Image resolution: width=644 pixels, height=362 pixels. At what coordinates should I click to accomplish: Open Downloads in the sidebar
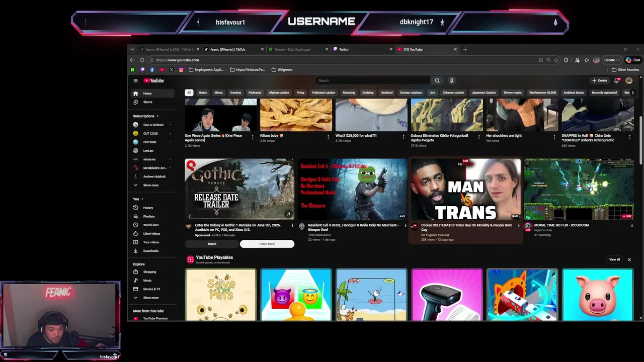pos(153,250)
